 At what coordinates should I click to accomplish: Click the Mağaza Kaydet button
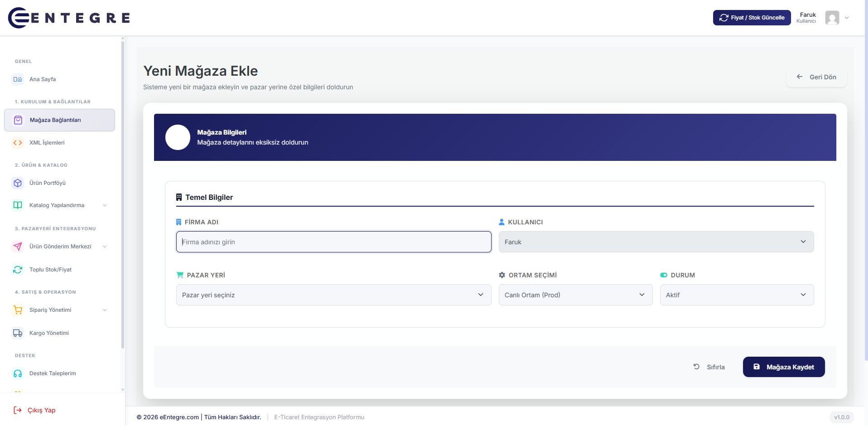(x=784, y=367)
